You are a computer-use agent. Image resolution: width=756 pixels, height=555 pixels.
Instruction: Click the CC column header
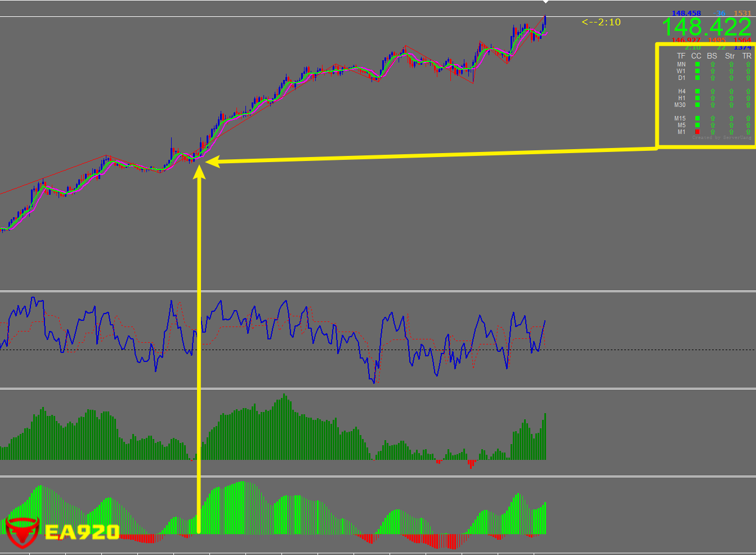696,56
